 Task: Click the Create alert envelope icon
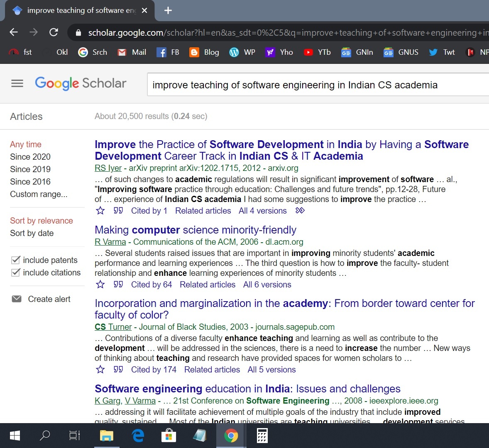17,299
